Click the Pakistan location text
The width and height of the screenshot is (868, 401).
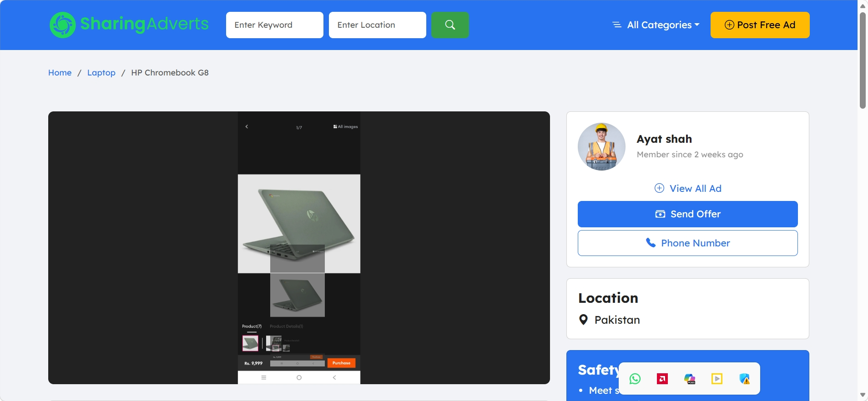coord(617,320)
